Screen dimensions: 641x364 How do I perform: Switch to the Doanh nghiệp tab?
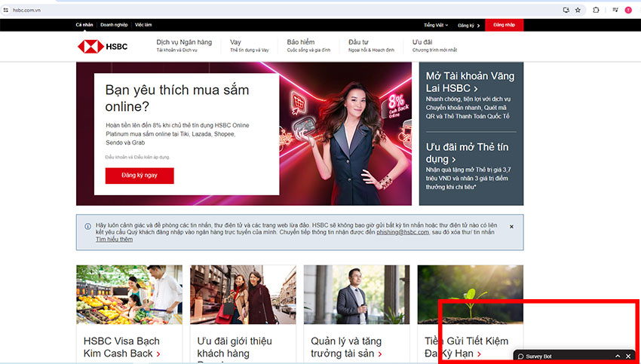pyautogui.click(x=114, y=25)
